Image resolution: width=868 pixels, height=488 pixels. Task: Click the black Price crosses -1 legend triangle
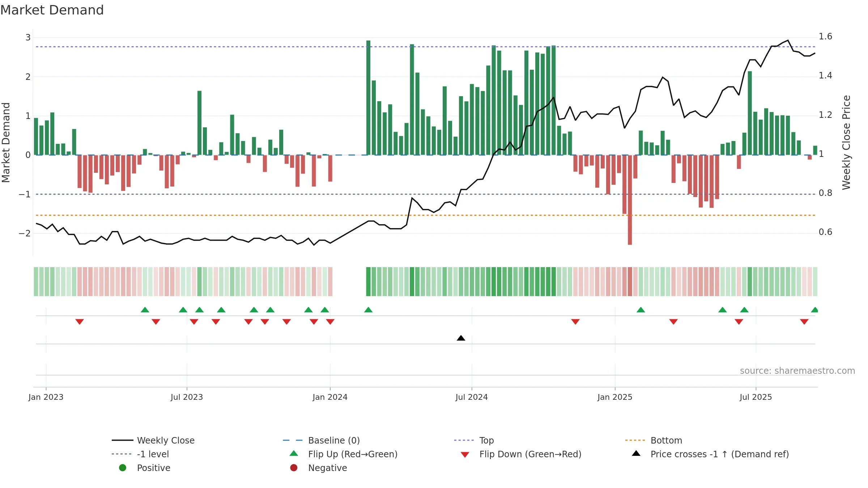tap(636, 453)
